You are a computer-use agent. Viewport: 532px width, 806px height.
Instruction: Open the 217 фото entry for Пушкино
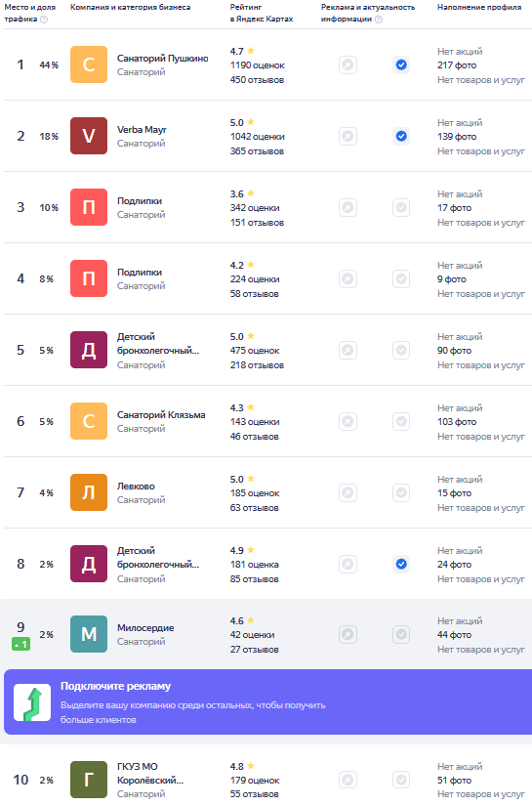coord(457,65)
